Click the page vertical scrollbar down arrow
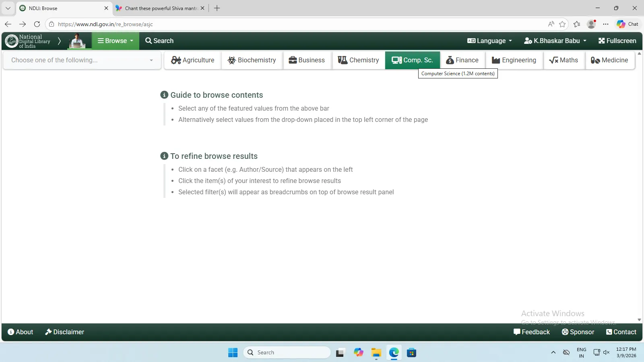This screenshot has width=644, height=362. [x=639, y=320]
